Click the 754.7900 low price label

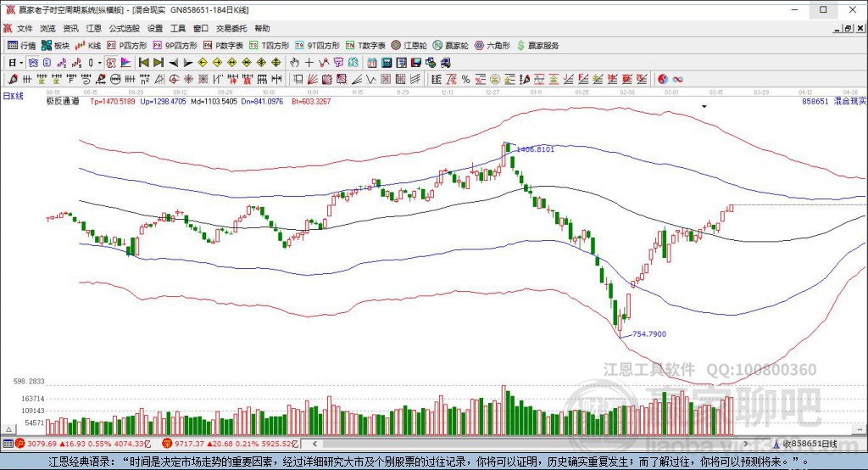pos(649,333)
